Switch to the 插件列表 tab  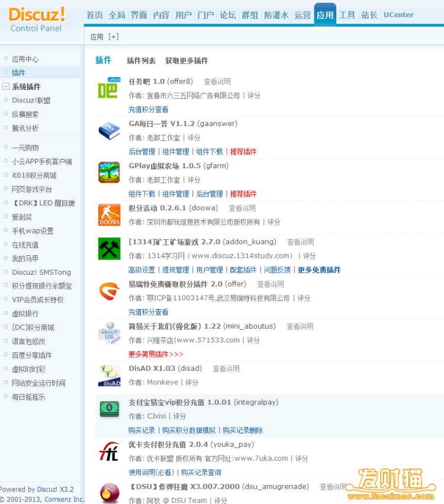141,60
